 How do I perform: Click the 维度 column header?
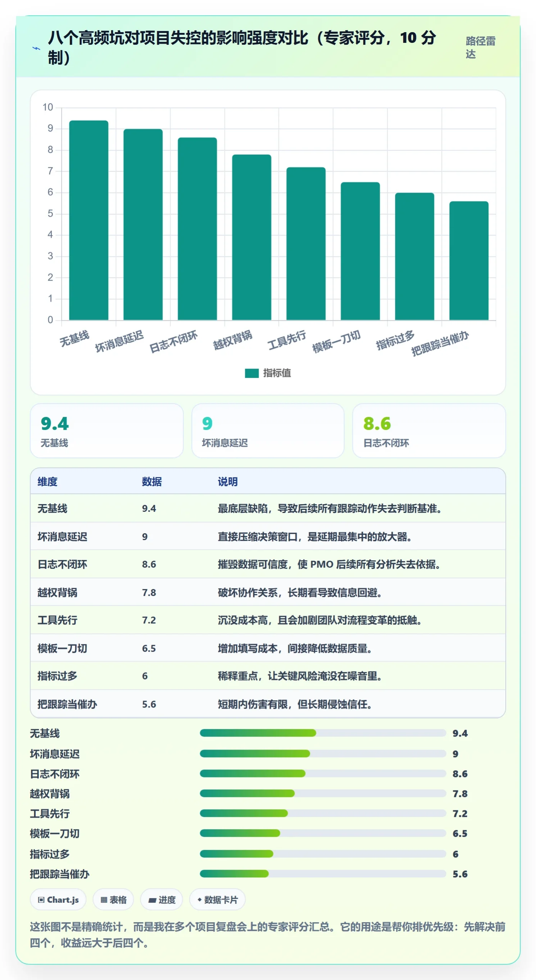tap(48, 482)
